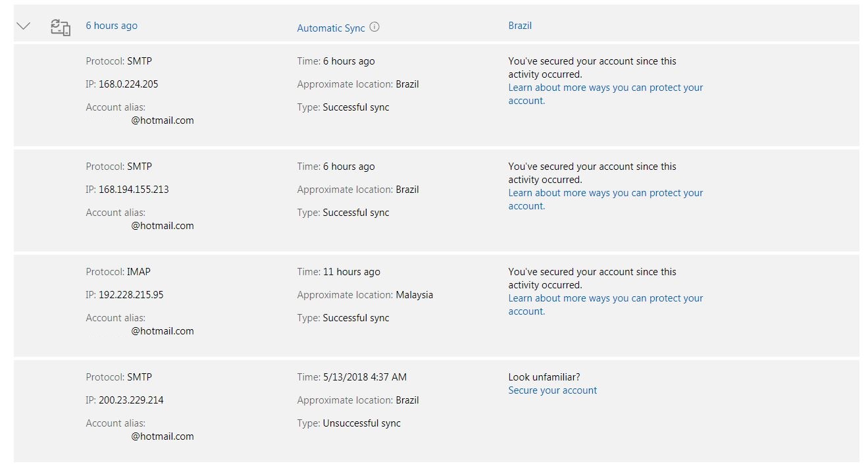Click the sync devices icon
This screenshot has height=472, width=868.
click(61, 27)
